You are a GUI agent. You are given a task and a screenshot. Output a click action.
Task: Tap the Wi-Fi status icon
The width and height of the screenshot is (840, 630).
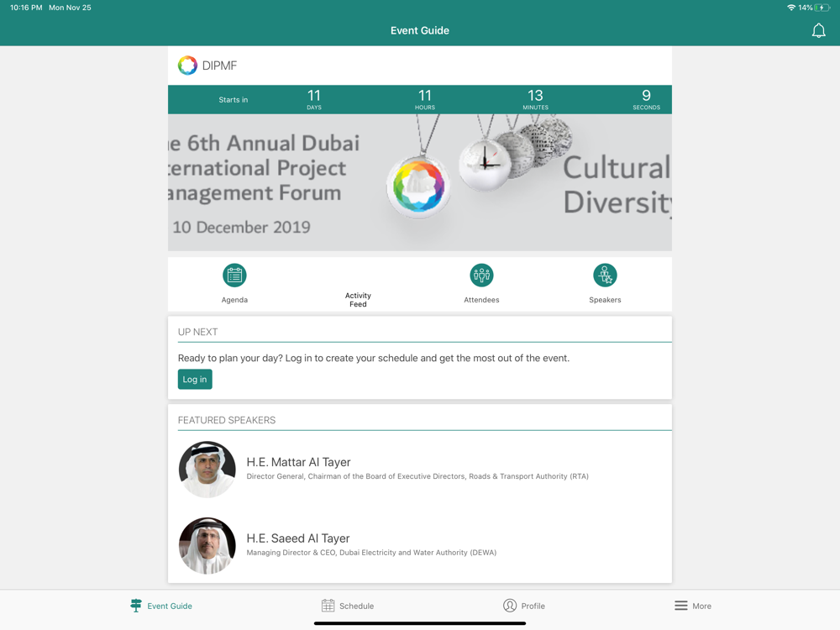tap(791, 8)
